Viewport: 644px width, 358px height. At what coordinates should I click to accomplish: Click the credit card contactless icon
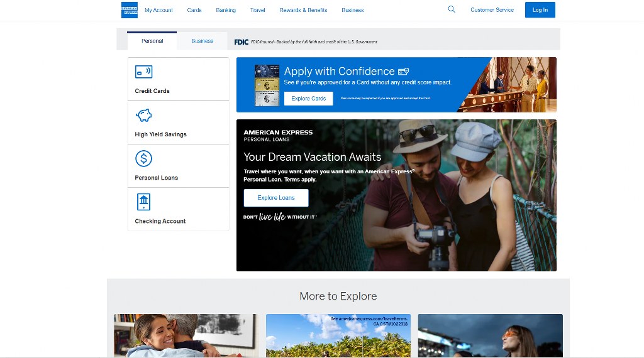(144, 72)
